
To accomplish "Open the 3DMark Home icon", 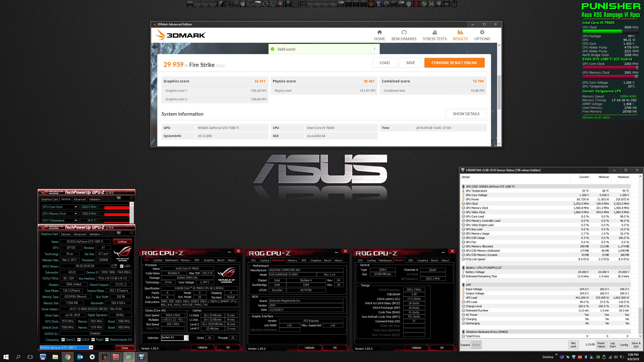I will click(x=379, y=32).
